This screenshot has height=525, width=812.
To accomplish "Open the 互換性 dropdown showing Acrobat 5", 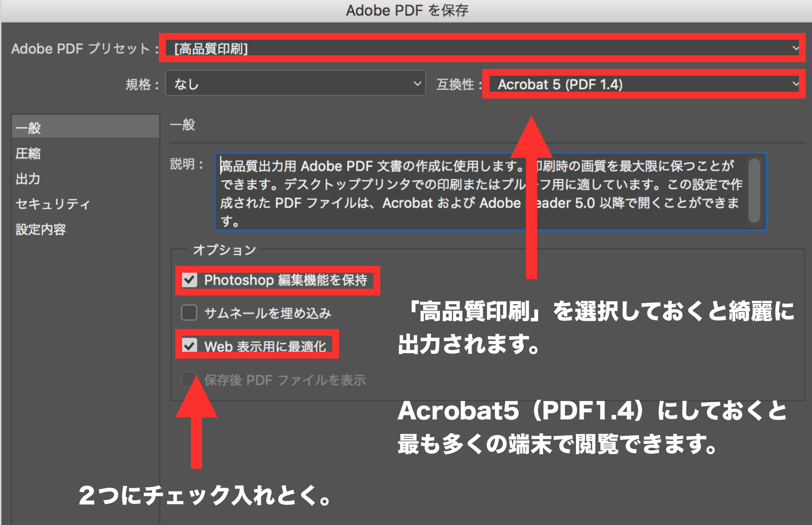I will (644, 84).
